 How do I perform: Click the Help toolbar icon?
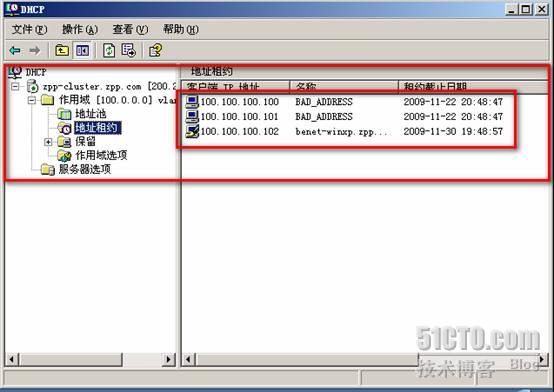point(155,50)
